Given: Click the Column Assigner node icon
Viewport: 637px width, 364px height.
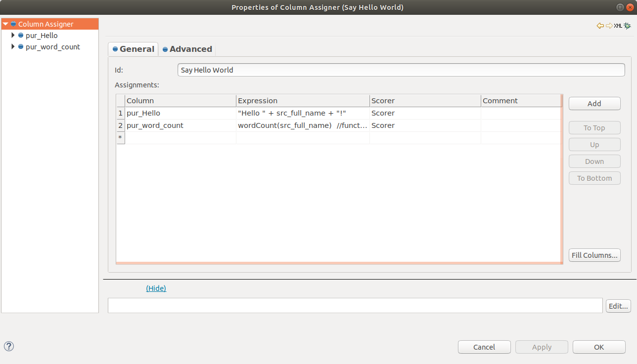Looking at the screenshot, I should click(13, 24).
